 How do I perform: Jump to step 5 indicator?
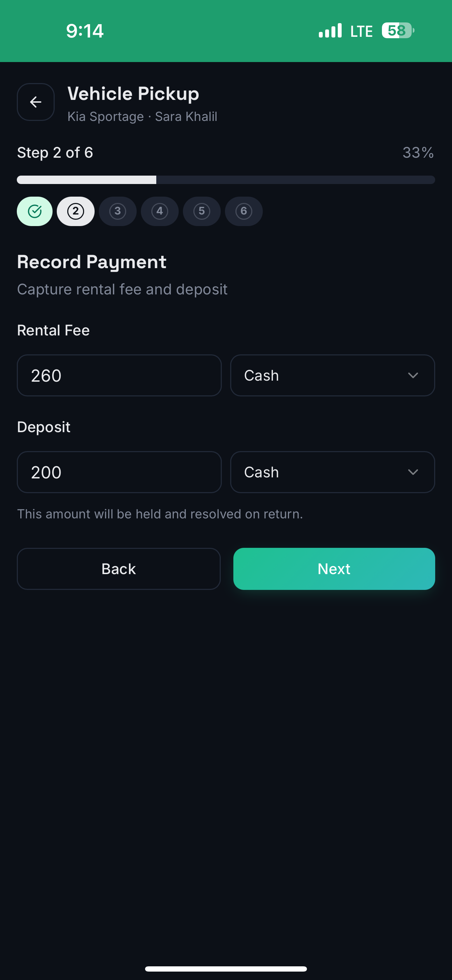pos(202,211)
